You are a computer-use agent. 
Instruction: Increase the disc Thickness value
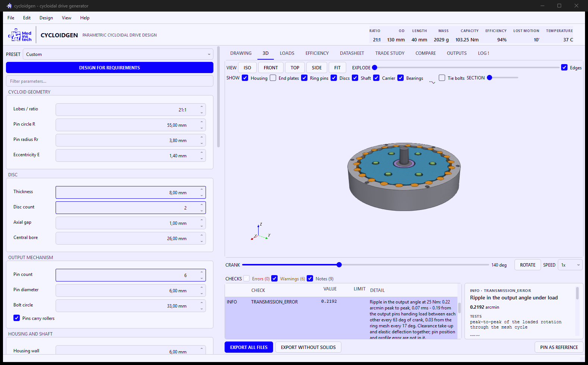click(201, 190)
